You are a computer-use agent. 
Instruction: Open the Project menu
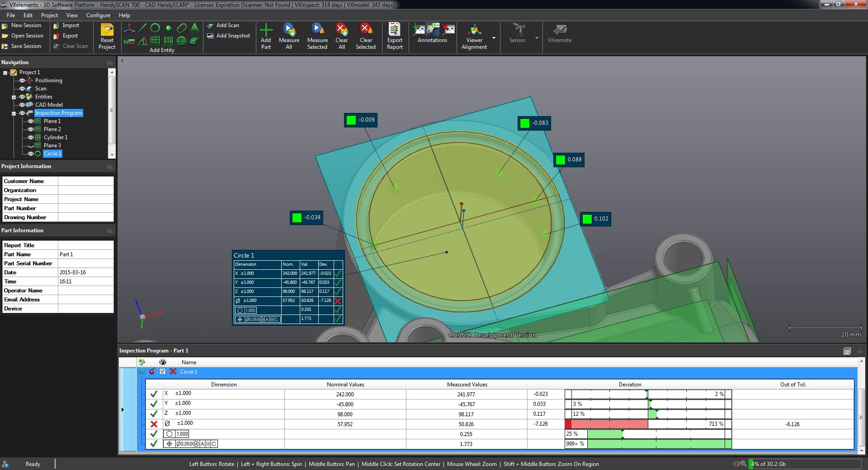pos(49,15)
